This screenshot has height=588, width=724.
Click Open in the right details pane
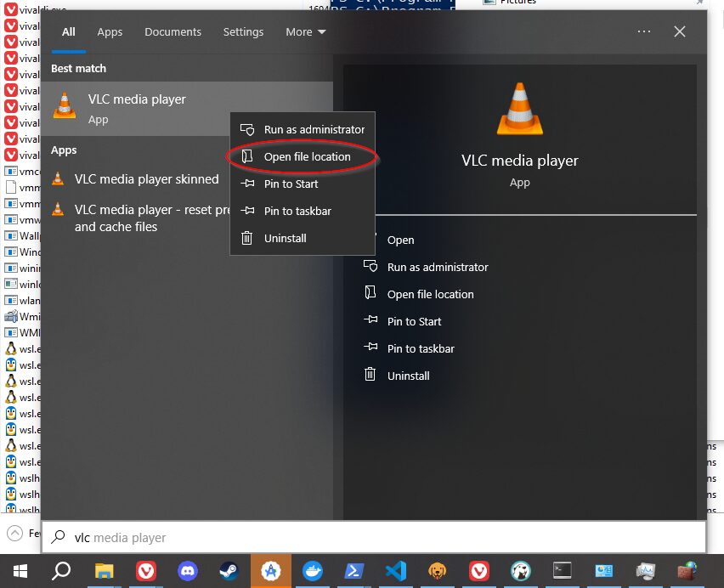(400, 240)
